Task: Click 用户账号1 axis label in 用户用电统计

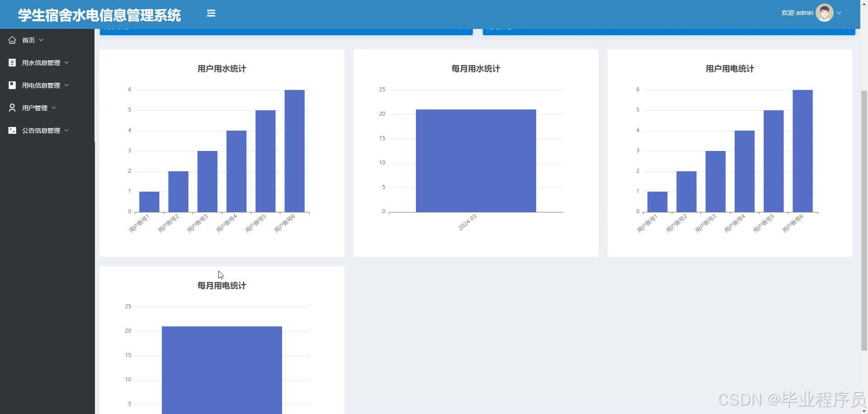Action: [x=647, y=223]
